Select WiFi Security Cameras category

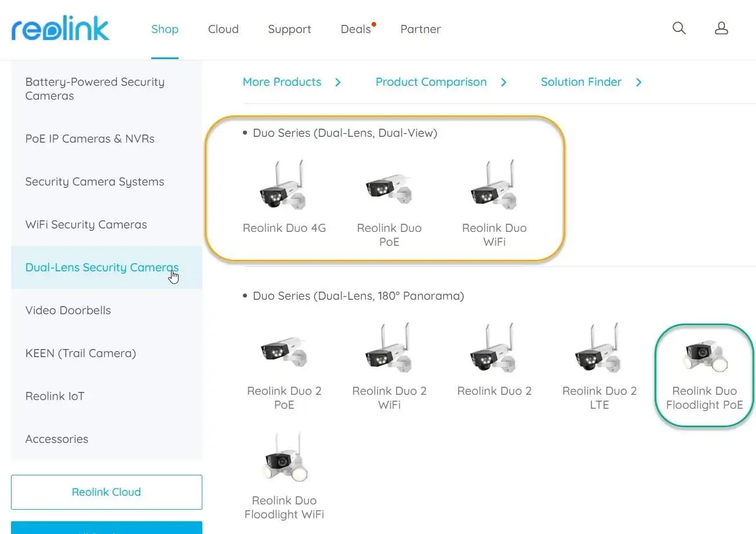coord(107,224)
